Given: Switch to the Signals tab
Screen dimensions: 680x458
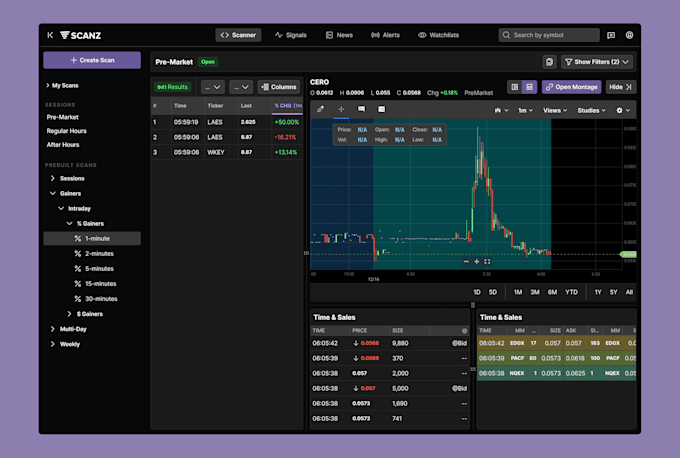Looking at the screenshot, I should (291, 35).
